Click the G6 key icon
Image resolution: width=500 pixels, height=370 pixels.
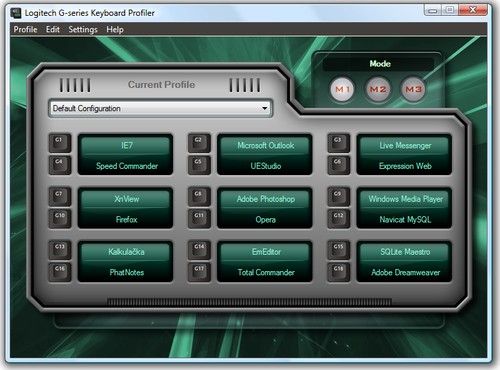(339, 165)
